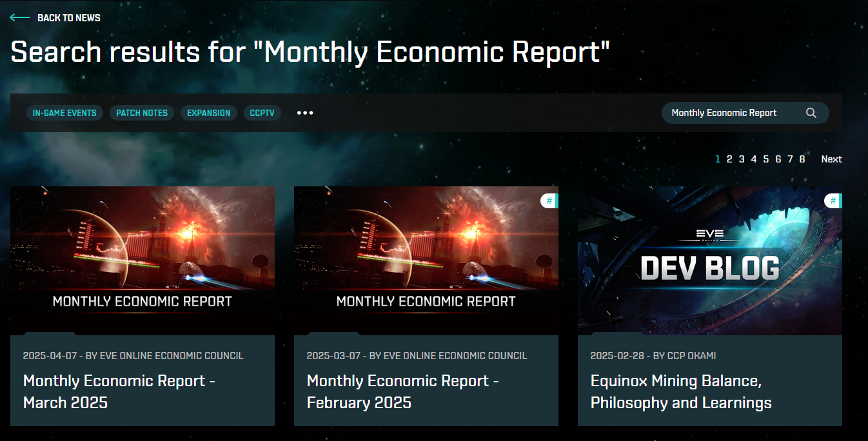Go to results page 2

(x=729, y=159)
